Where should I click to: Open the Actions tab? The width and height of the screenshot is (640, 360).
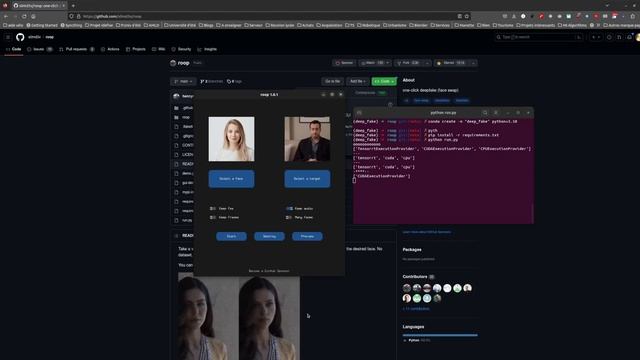[110, 49]
